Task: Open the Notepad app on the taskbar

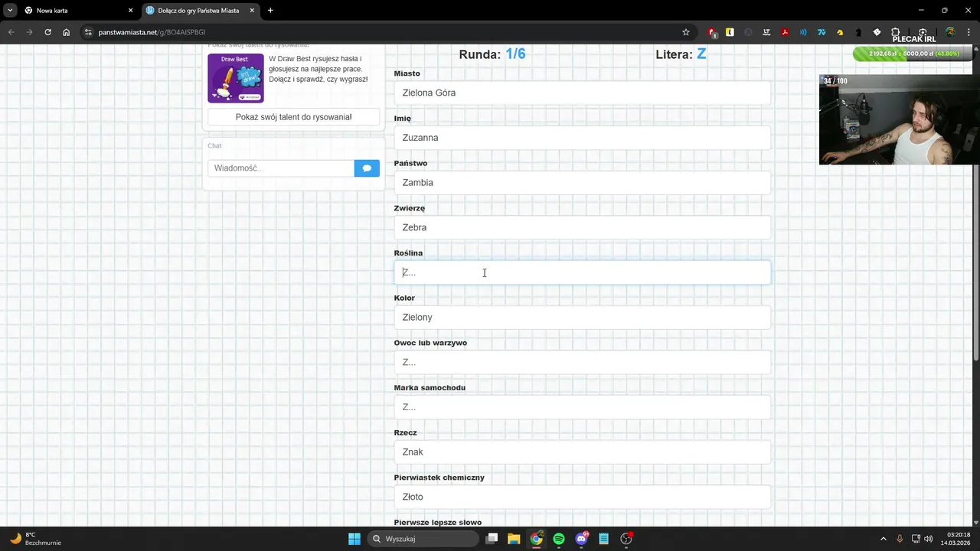Action: click(x=604, y=539)
